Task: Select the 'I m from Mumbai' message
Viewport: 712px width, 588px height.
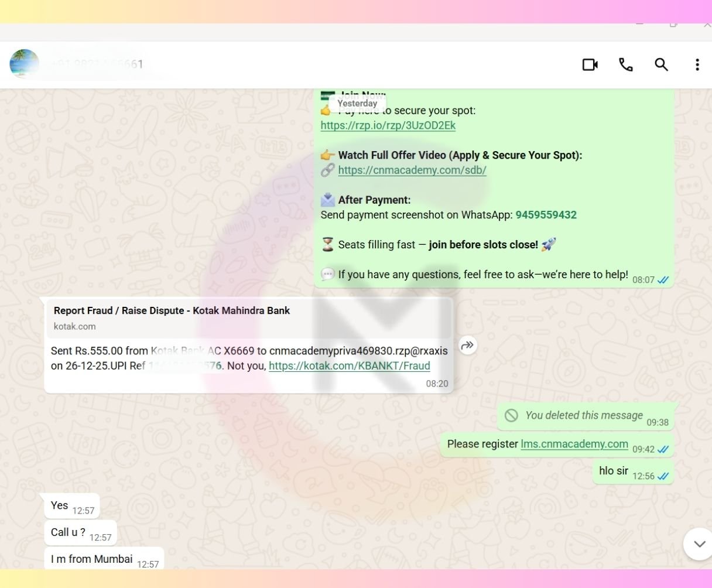Action: coord(104,559)
